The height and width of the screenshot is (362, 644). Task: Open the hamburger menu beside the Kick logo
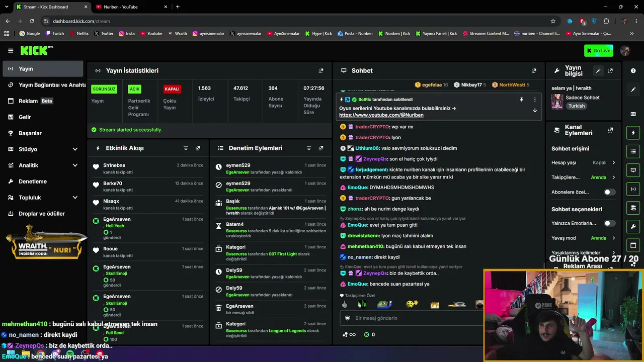pyautogui.click(x=11, y=50)
